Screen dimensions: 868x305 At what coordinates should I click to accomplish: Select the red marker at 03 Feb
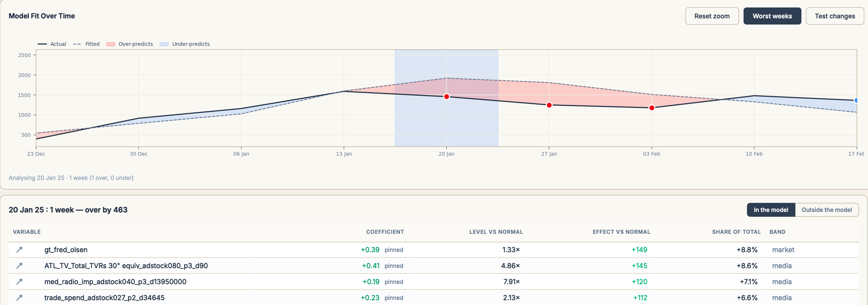tap(652, 108)
